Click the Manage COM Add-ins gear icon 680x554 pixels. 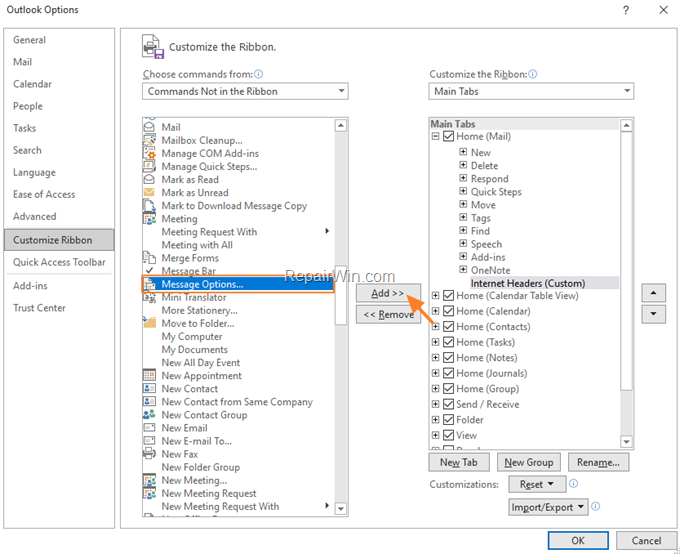pos(149,153)
